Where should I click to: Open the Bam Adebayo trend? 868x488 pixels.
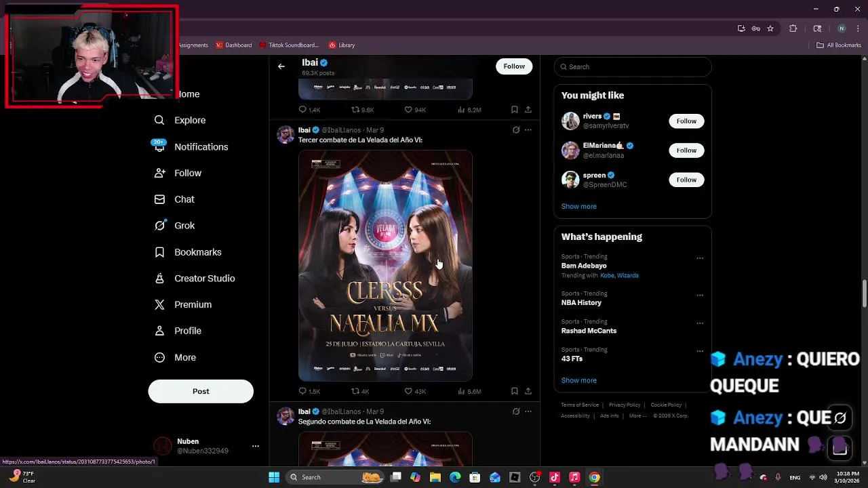coord(584,266)
